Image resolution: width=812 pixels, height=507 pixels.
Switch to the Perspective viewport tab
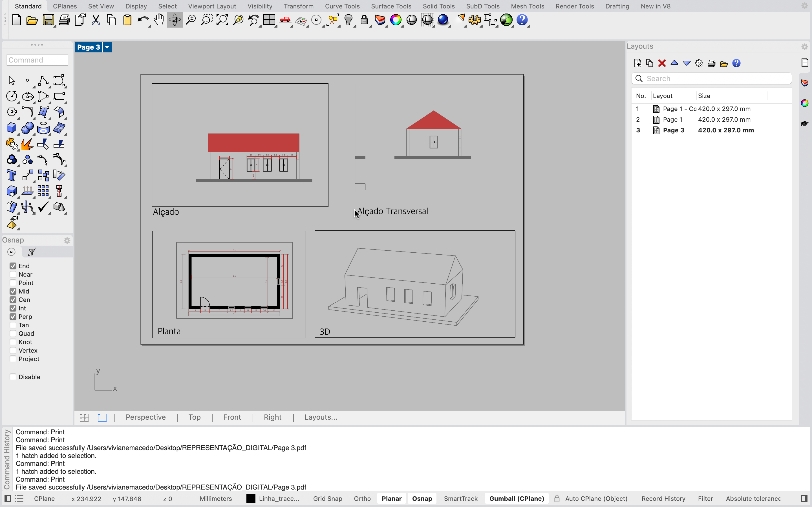point(145,417)
